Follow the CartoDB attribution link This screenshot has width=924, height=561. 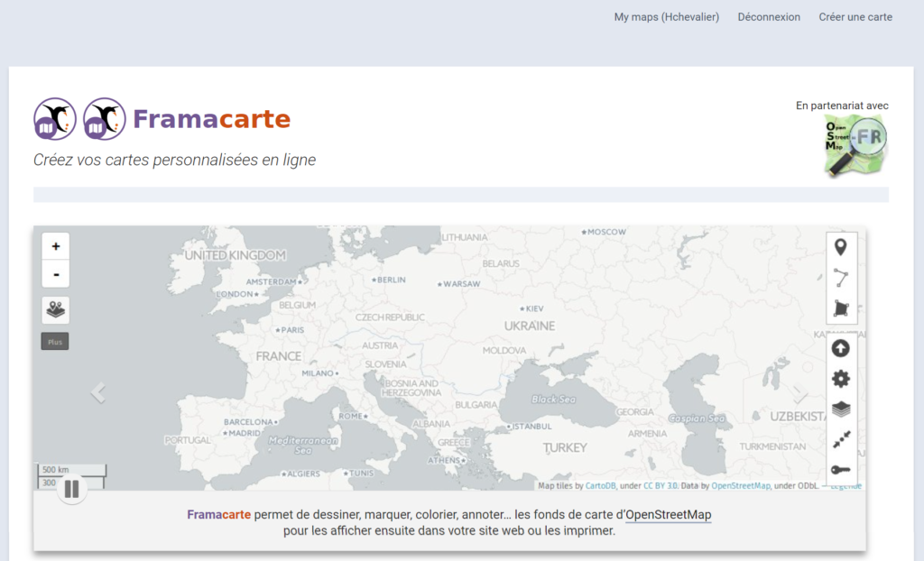[600, 486]
